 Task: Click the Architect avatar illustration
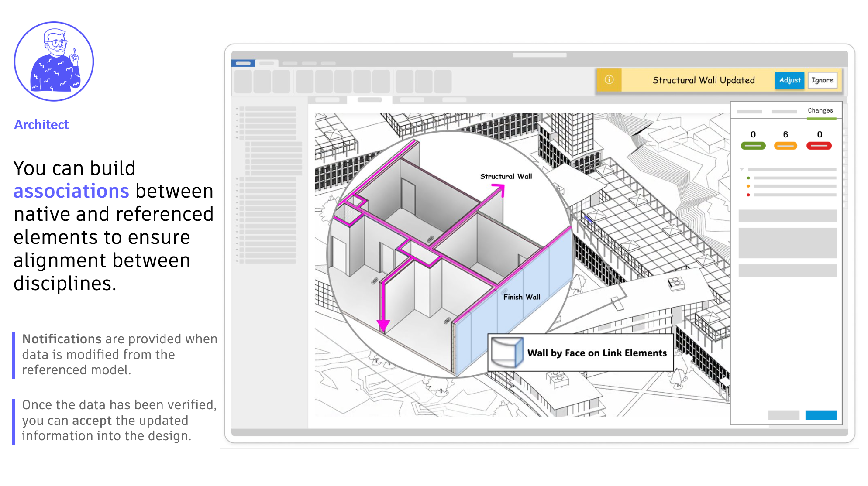coord(54,62)
